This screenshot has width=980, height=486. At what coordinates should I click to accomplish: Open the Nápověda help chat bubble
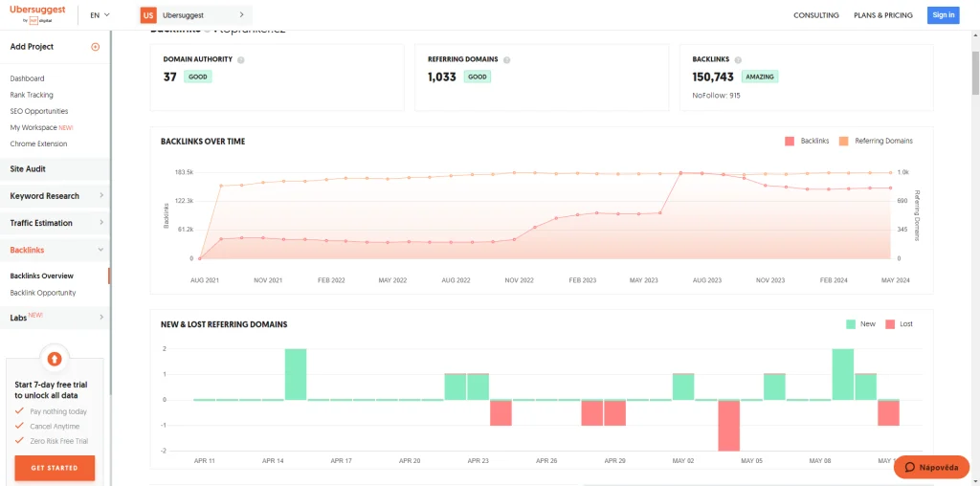point(931,468)
